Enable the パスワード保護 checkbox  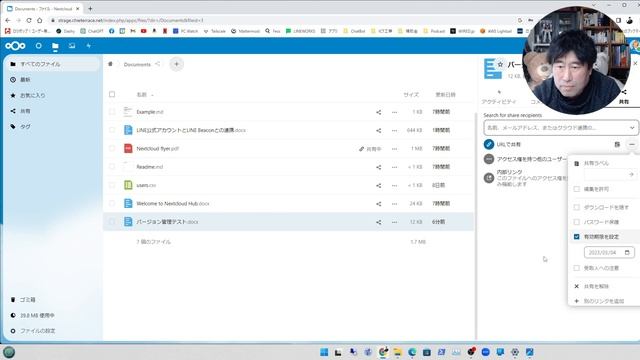pyautogui.click(x=576, y=222)
